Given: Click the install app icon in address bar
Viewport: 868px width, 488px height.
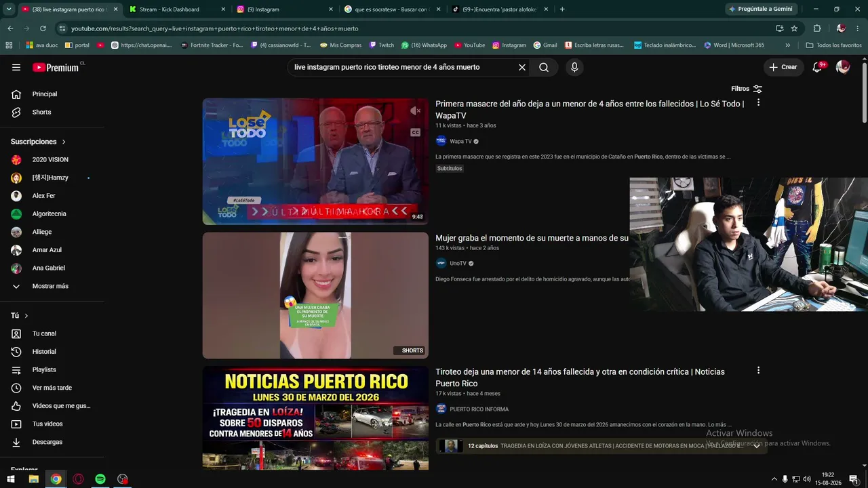Looking at the screenshot, I should click(779, 28).
